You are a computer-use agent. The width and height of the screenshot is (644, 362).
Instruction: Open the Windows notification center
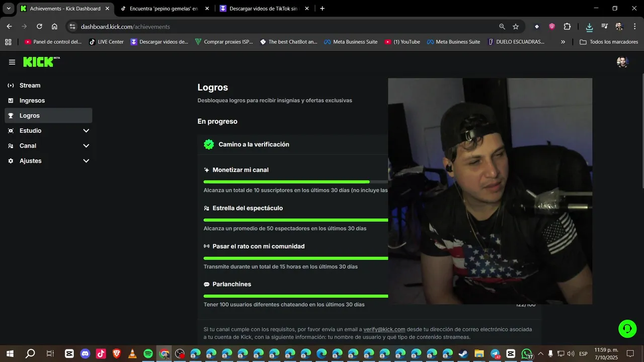pyautogui.click(x=630, y=354)
